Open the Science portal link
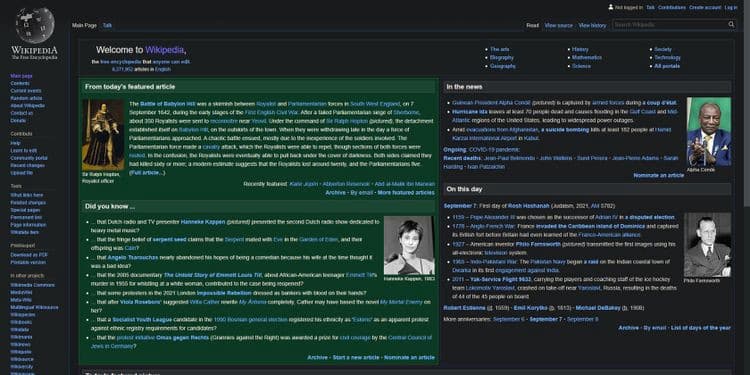The width and height of the screenshot is (750, 375). pos(581,66)
